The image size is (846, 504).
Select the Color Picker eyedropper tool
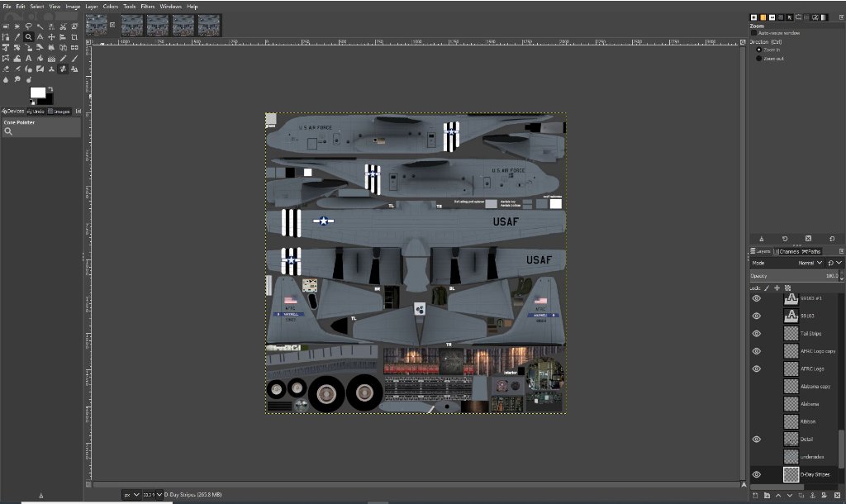click(17, 37)
